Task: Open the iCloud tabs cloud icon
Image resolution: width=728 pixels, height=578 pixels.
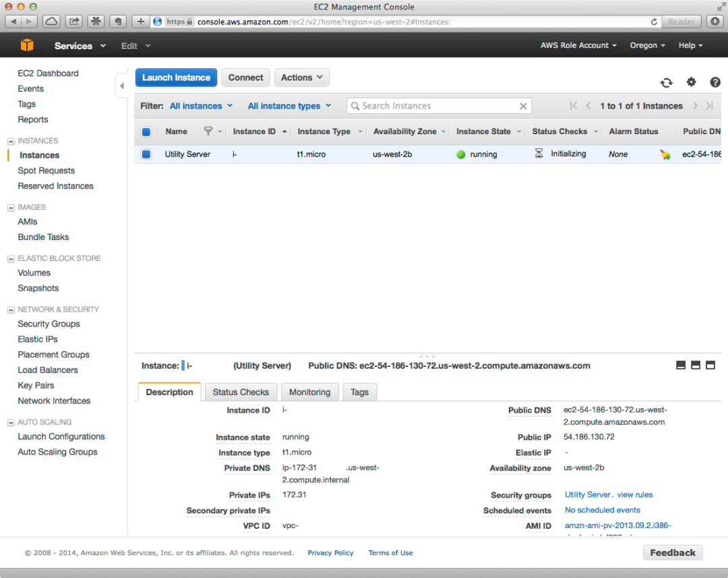Action: pyautogui.click(x=51, y=22)
